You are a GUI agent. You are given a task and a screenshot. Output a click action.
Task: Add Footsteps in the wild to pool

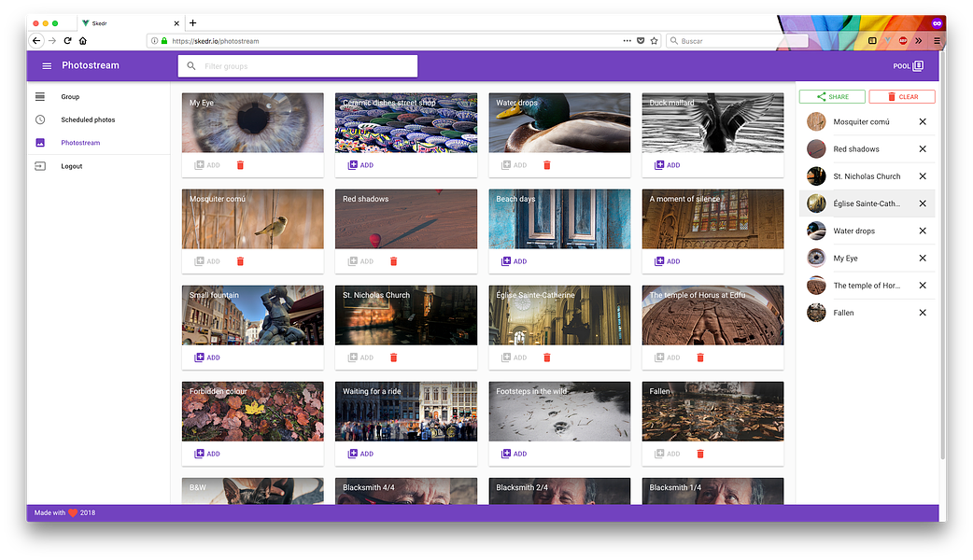(514, 454)
